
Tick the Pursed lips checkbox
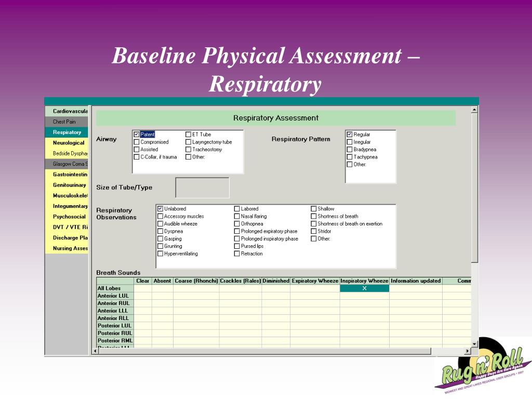(237, 246)
